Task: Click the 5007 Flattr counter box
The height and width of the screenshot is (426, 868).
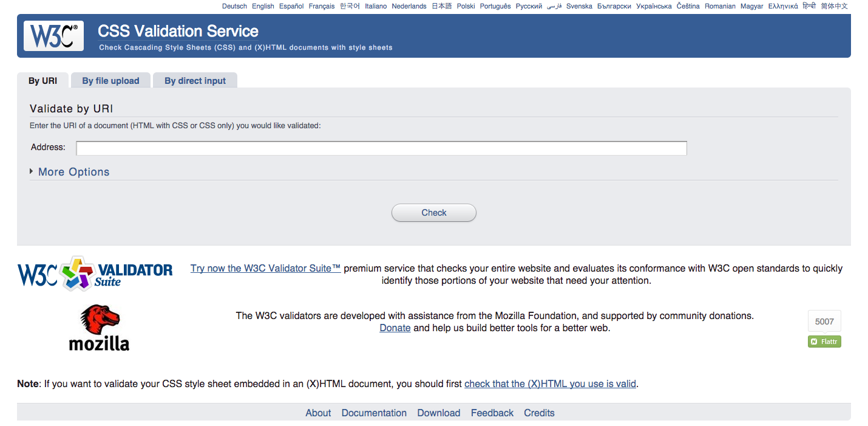Action: click(x=824, y=321)
